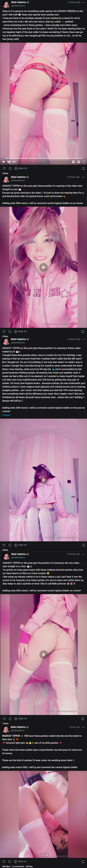This screenshot has width=87, height=868.
Task: Open more options on the 3 hours ago post
Action: click(84, 727)
